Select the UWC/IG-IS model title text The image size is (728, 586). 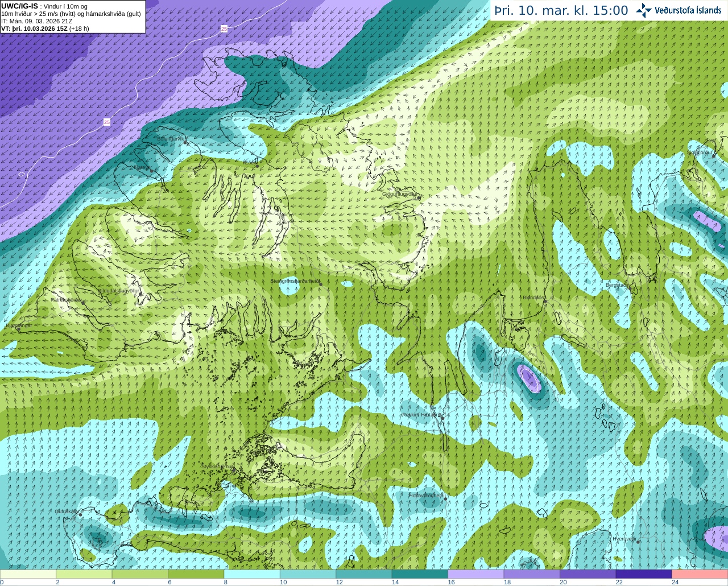click(20, 6)
